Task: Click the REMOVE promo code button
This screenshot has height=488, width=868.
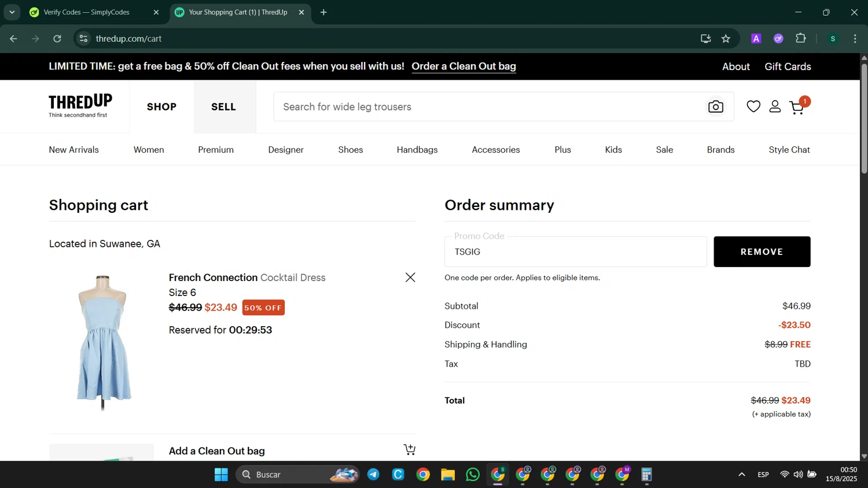Action: (762, 252)
